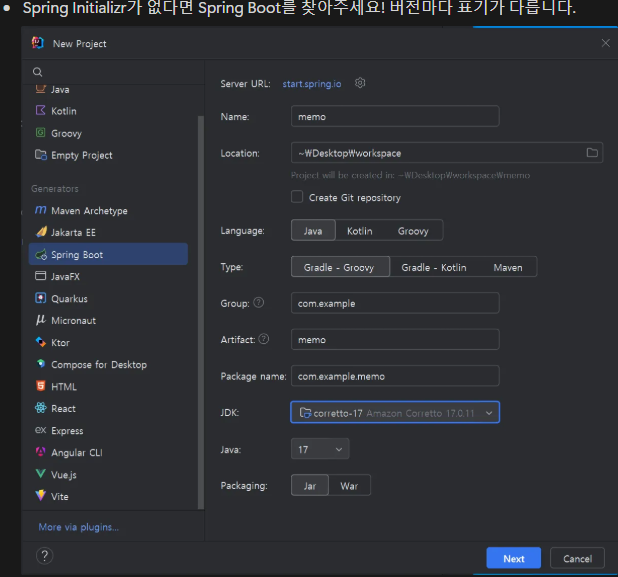618x577 pixels.
Task: Close the New Project dialog
Action: click(605, 43)
